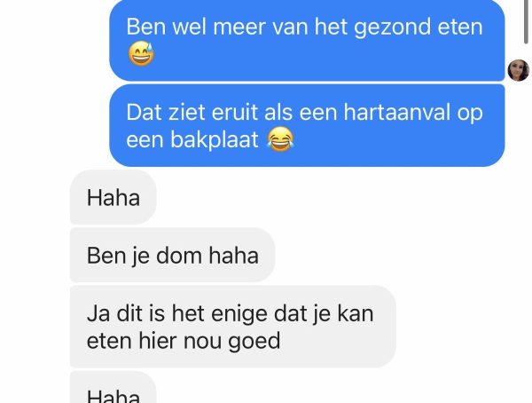
Task: Select the 'Ben wel meer van het gezond eten' message
Action: tap(307, 41)
